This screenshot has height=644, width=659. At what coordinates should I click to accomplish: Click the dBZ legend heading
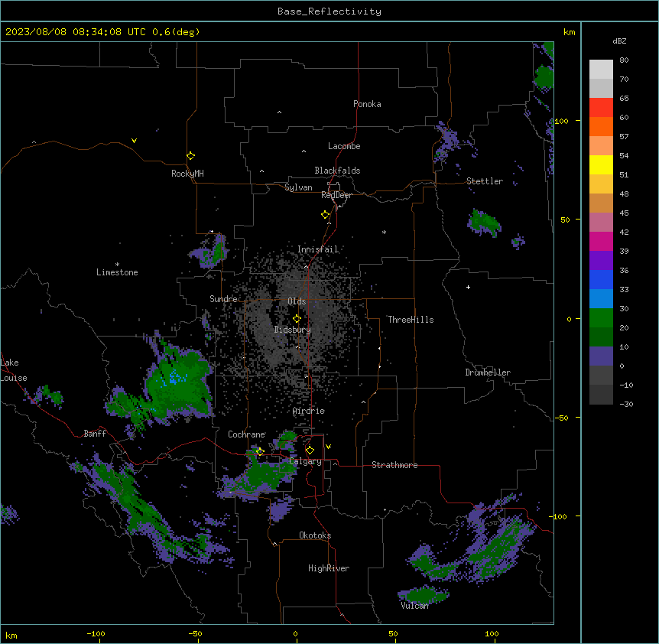pos(619,41)
